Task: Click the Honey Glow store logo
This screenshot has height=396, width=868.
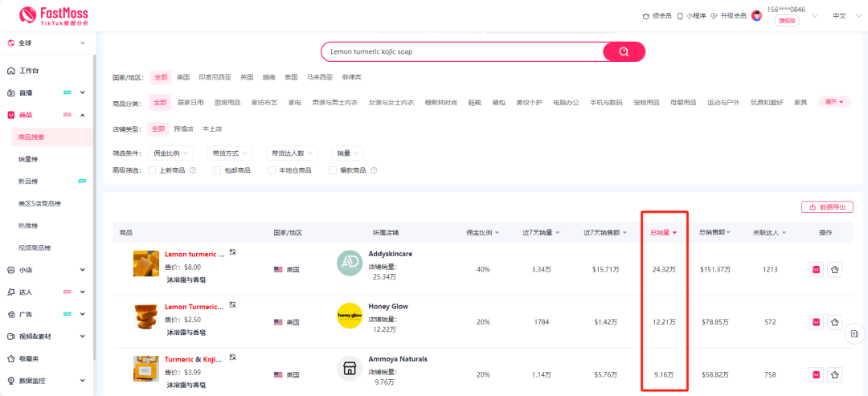Action: 350,316
